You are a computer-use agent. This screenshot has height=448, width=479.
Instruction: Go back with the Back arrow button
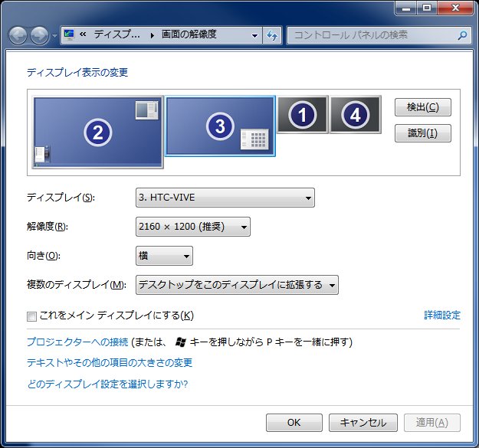coord(18,35)
